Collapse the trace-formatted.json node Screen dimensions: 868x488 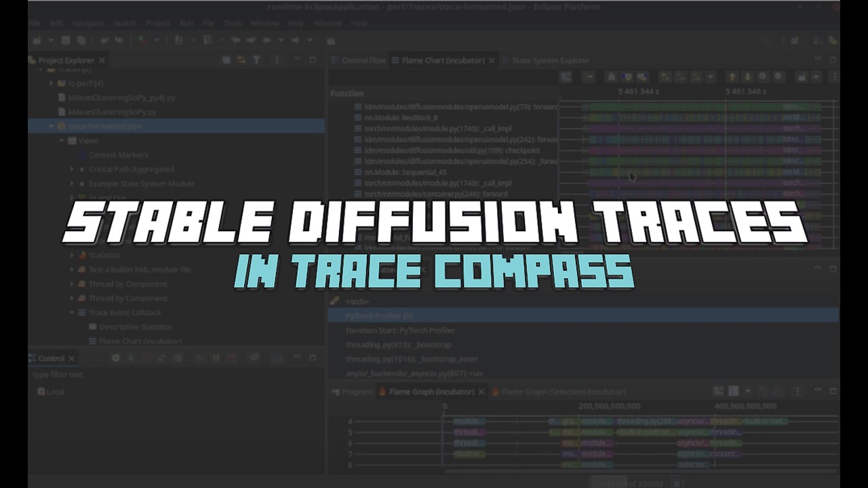click(52, 126)
